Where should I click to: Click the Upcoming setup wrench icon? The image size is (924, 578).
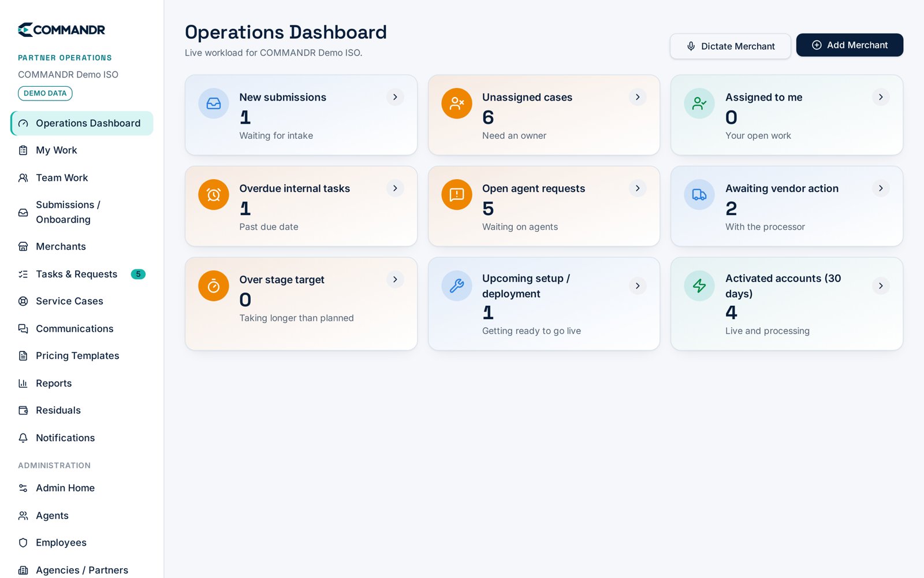coord(457,286)
